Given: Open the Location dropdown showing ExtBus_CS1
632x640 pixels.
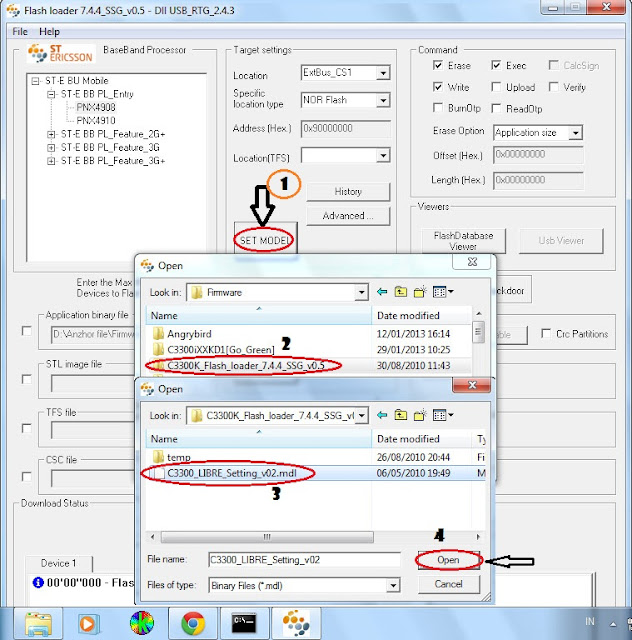Looking at the screenshot, I should click(383, 73).
